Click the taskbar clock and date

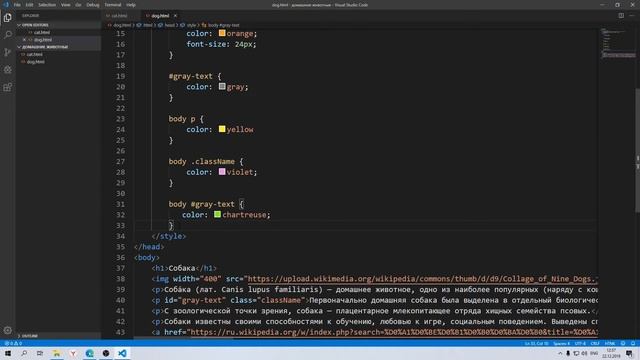tap(611, 353)
